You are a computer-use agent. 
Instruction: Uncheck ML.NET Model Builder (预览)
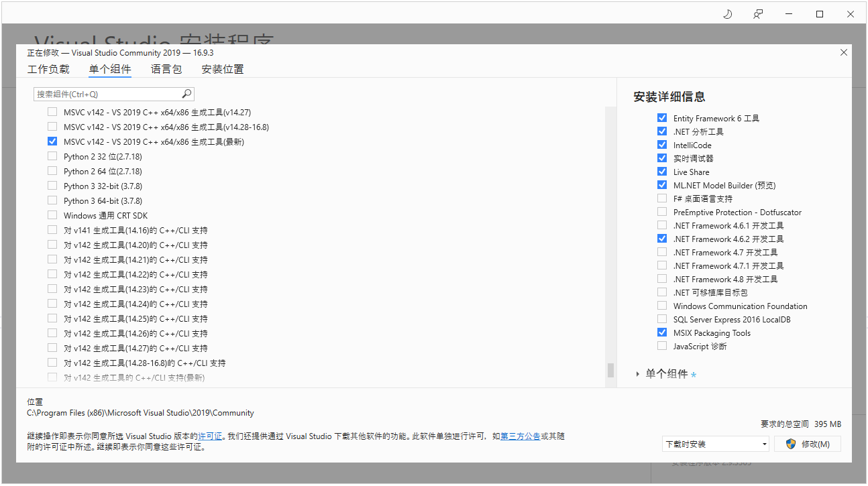click(x=662, y=185)
